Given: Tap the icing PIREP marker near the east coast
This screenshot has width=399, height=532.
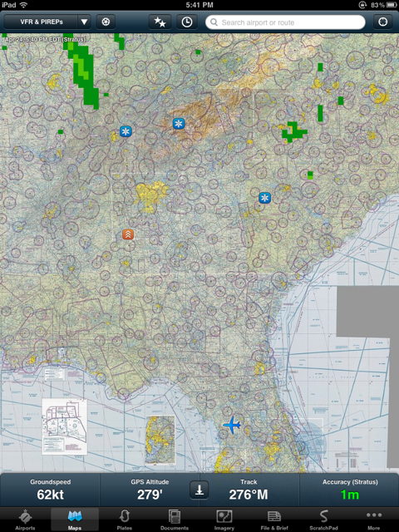Looking at the screenshot, I should coord(264,198).
